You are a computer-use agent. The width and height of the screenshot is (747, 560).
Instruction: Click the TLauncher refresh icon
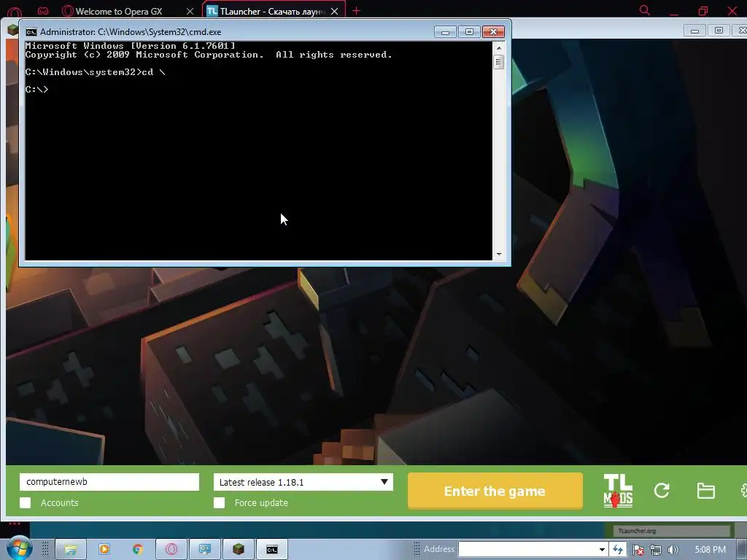click(x=662, y=491)
